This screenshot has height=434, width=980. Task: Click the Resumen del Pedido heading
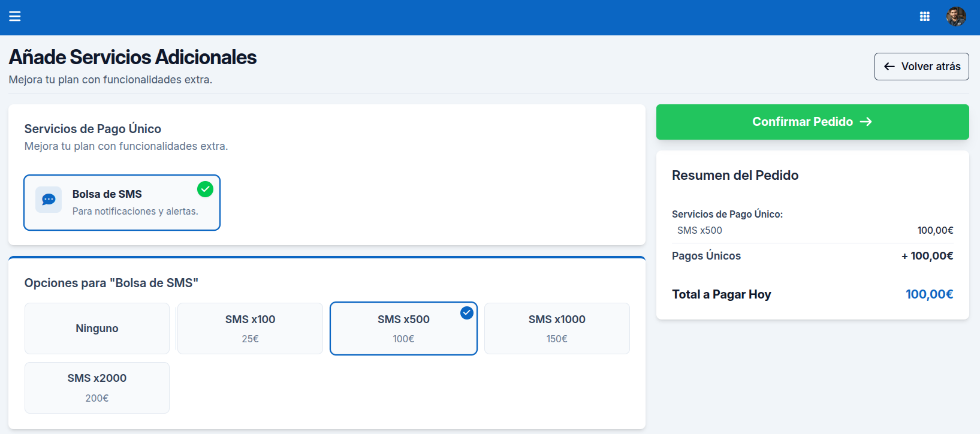point(735,176)
